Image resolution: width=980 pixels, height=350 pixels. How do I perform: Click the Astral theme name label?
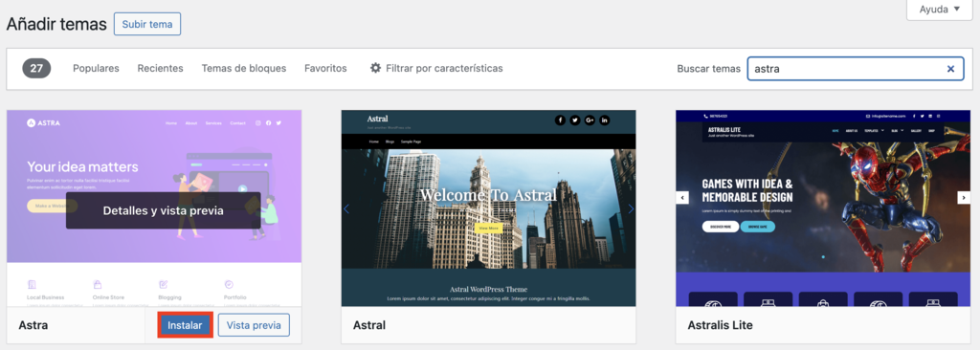pyautogui.click(x=369, y=325)
